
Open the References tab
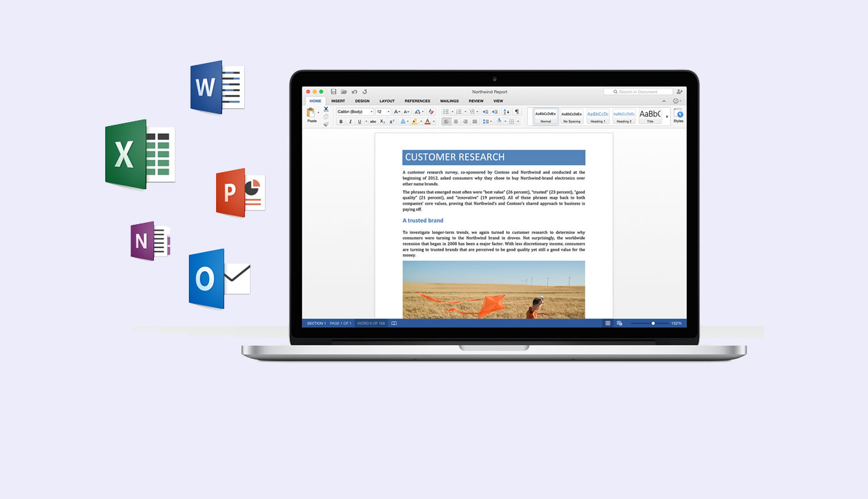(417, 101)
